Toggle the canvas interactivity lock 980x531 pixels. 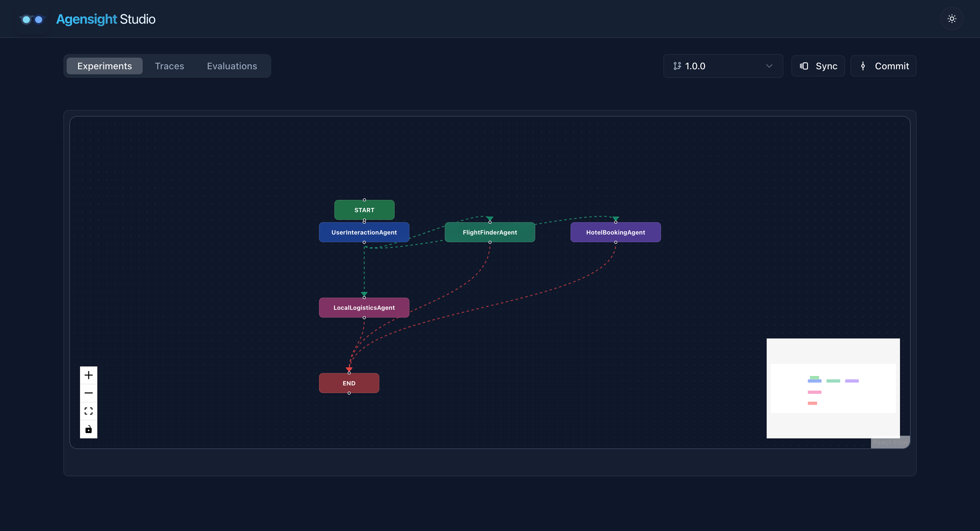pyautogui.click(x=88, y=429)
